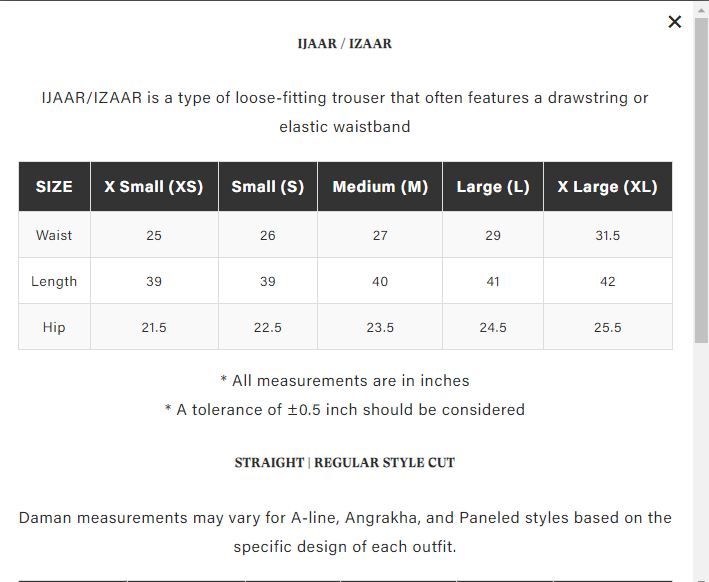This screenshot has height=582, width=709.
Task: Click the STRAIGHT | REGULAR STYLE CUT heading
Action: [x=345, y=463]
